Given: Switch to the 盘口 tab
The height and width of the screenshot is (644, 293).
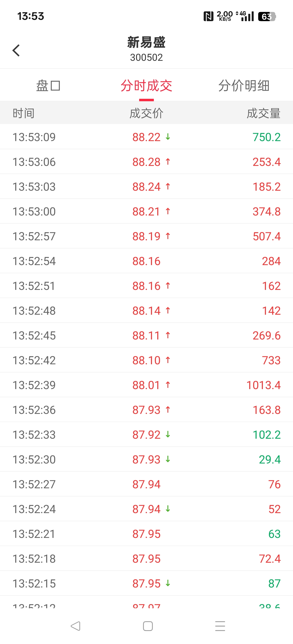Looking at the screenshot, I should point(48,86).
